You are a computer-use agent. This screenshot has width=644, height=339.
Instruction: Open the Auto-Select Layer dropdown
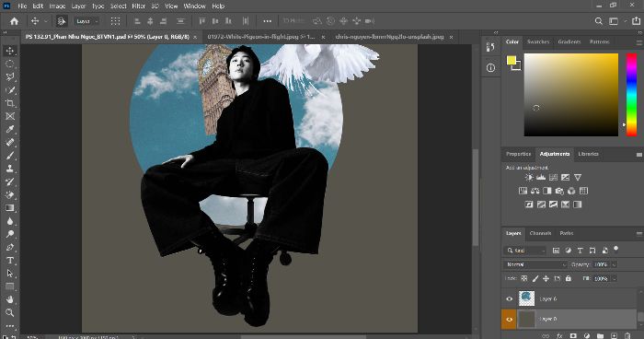coord(86,21)
